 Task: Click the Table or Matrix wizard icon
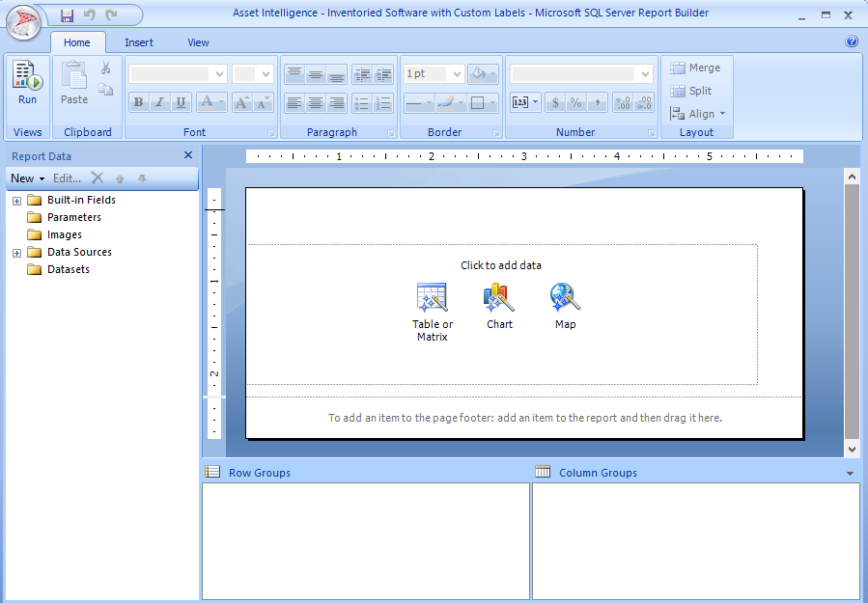coord(432,297)
